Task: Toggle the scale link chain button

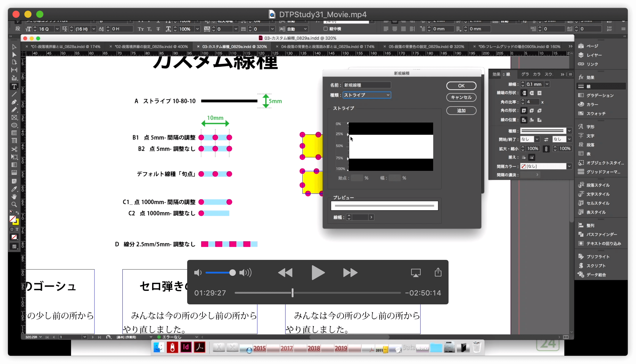Action: click(546, 149)
